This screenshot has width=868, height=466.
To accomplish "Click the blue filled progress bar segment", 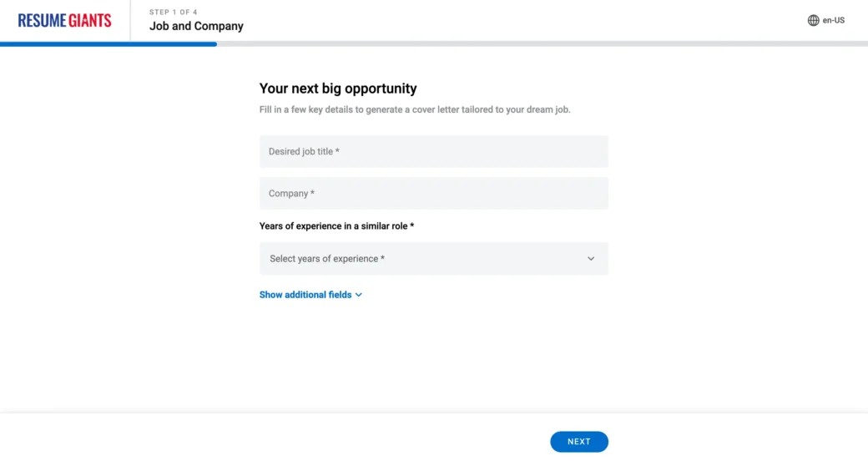I will (108, 43).
